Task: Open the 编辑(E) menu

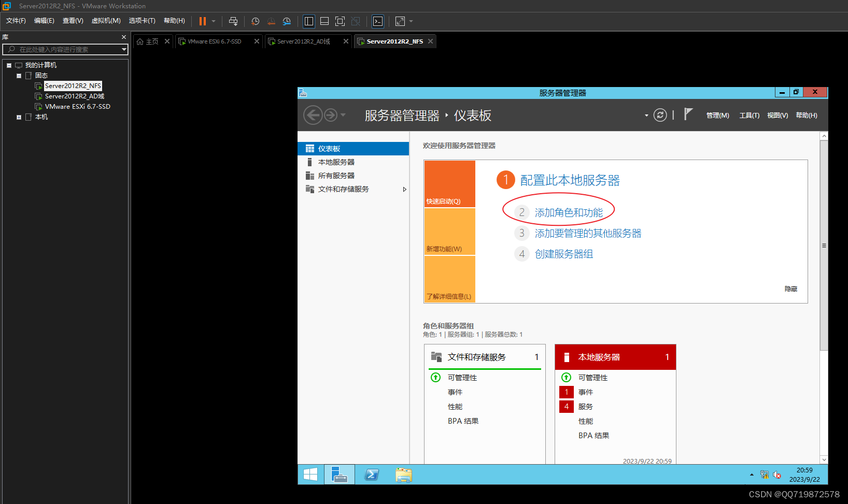Action: click(44, 21)
